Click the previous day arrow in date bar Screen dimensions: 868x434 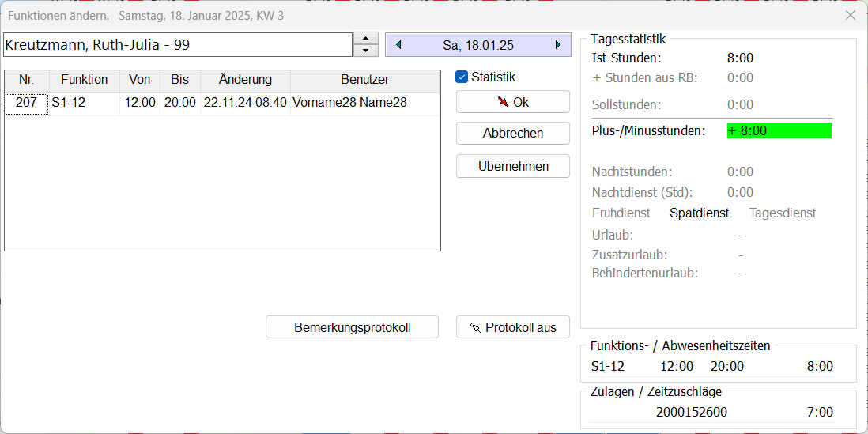pos(398,45)
